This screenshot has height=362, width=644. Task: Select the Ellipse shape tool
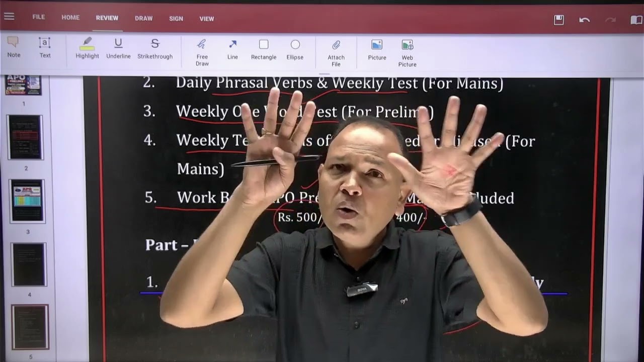pos(295,49)
